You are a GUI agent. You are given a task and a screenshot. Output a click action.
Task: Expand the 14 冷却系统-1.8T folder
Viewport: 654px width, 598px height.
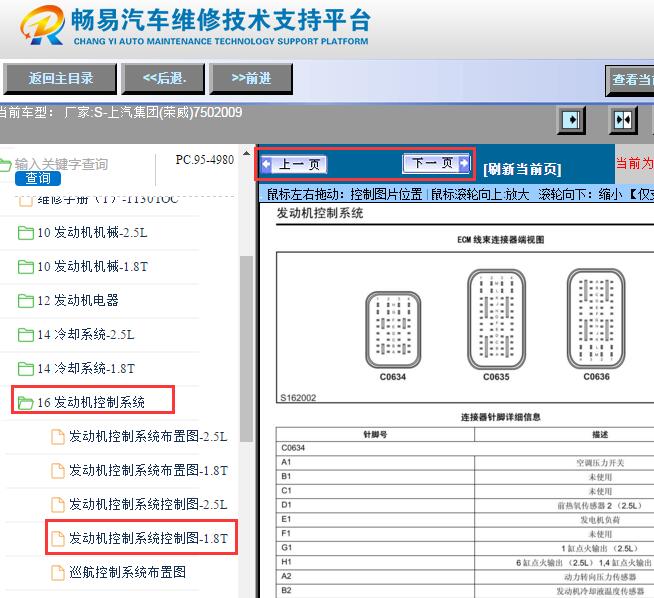coord(86,369)
